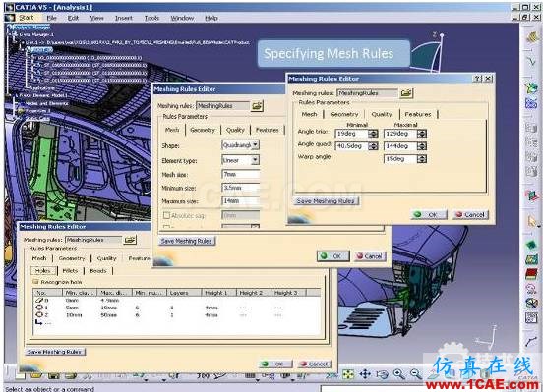The image size is (543, 392).
Task: Adjust spinner of Angle quad minimum 40.5deg
Action: coord(373,146)
